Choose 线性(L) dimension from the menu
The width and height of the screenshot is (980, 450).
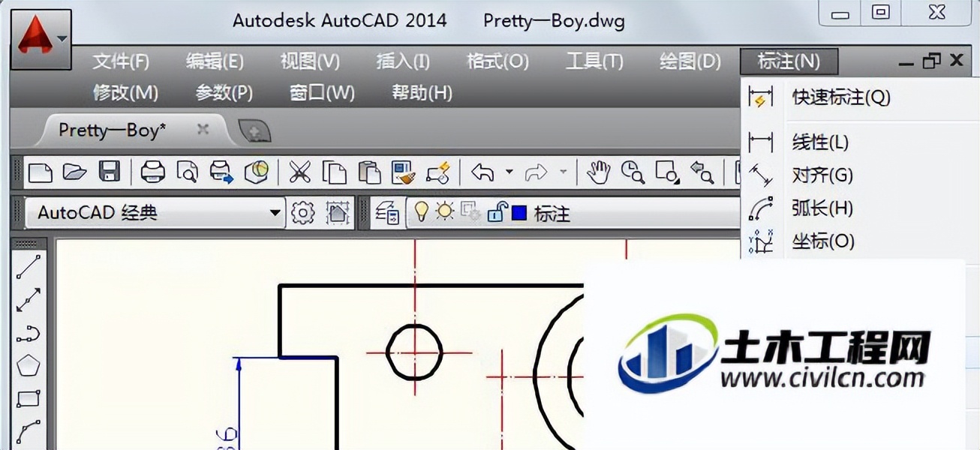click(860, 142)
